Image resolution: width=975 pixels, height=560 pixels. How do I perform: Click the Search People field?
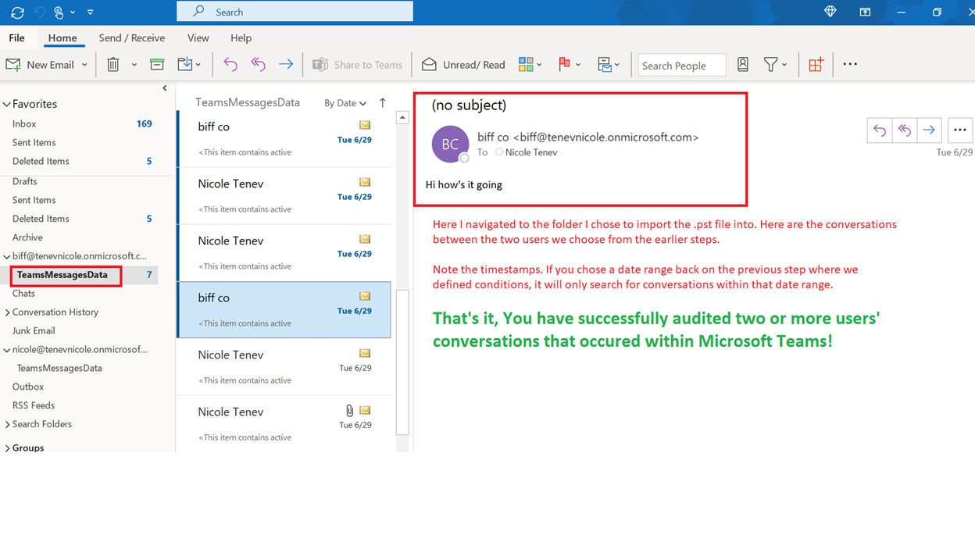click(x=681, y=66)
